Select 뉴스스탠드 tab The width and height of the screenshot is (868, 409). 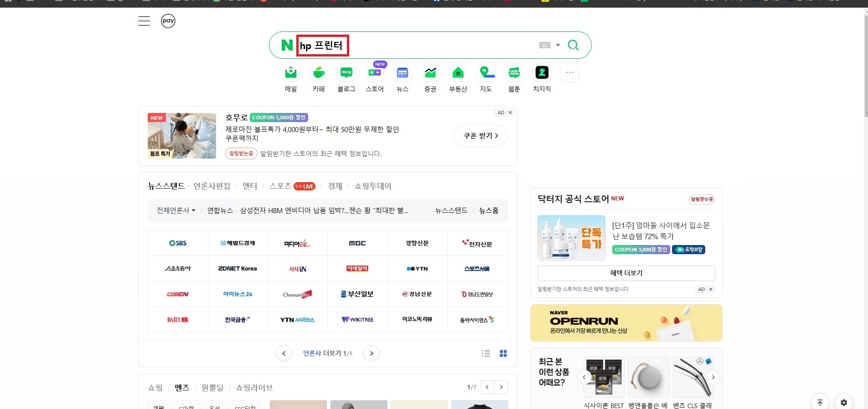166,186
